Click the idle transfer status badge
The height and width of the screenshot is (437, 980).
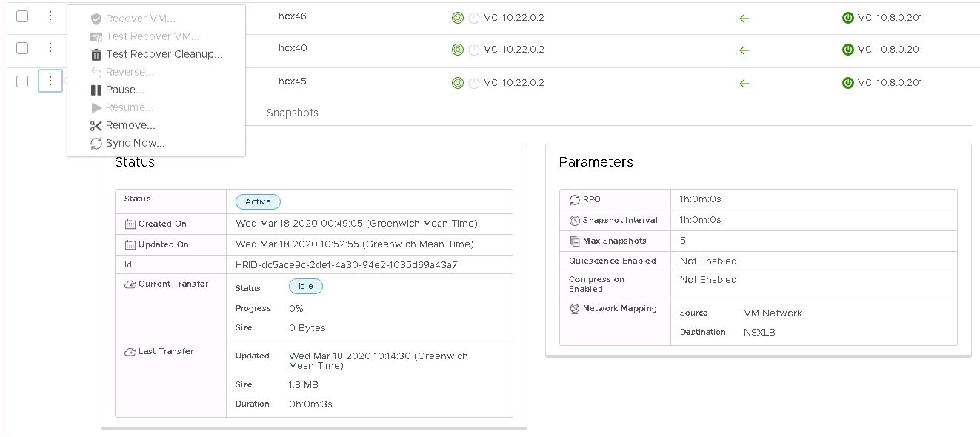pyautogui.click(x=306, y=287)
